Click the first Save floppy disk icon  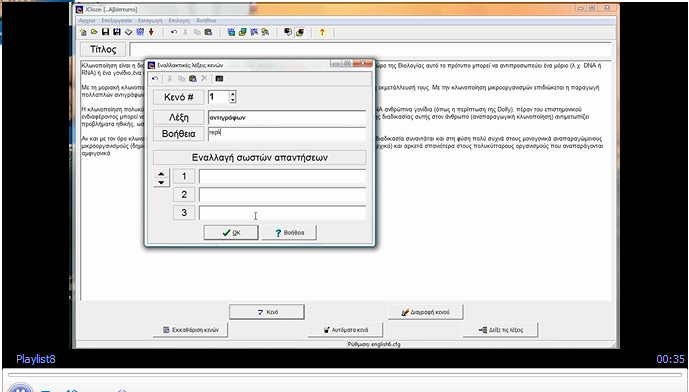coord(105,32)
